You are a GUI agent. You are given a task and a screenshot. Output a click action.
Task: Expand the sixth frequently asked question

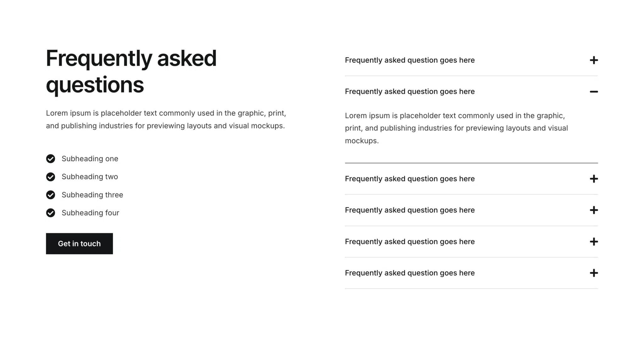click(x=594, y=273)
